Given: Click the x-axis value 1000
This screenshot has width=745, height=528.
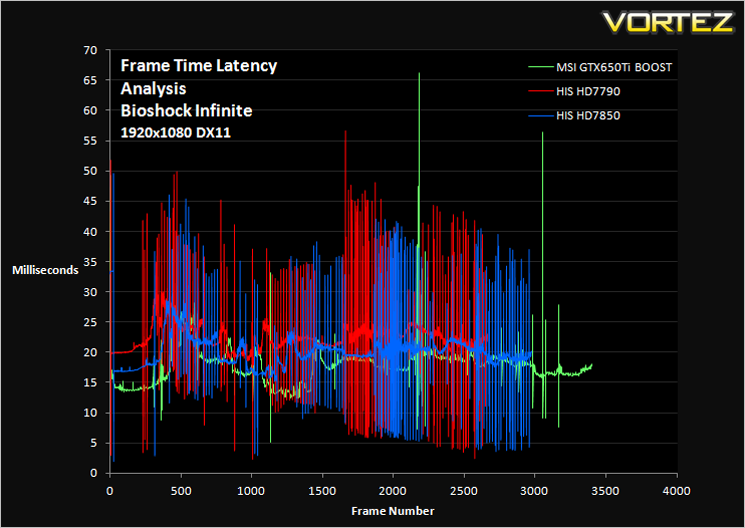Looking at the screenshot, I should [x=251, y=491].
